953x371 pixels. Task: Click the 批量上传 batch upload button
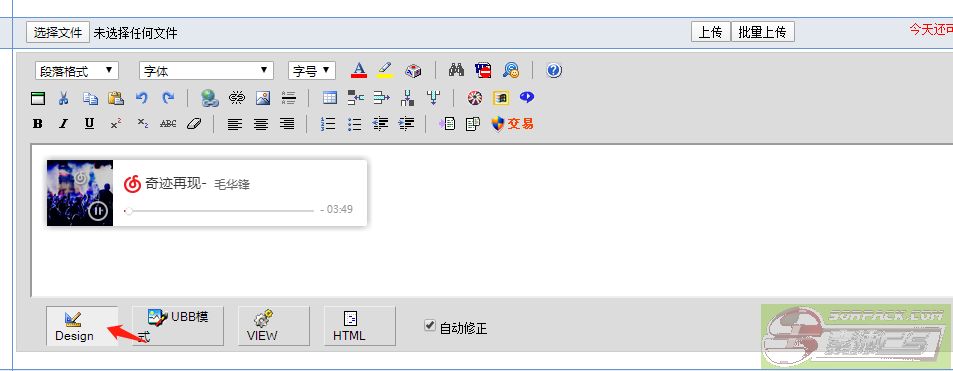[762, 32]
